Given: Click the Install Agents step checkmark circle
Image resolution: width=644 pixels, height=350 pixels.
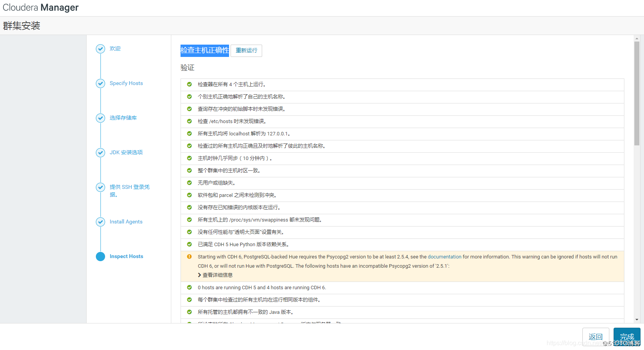Looking at the screenshot, I should click(x=100, y=222).
